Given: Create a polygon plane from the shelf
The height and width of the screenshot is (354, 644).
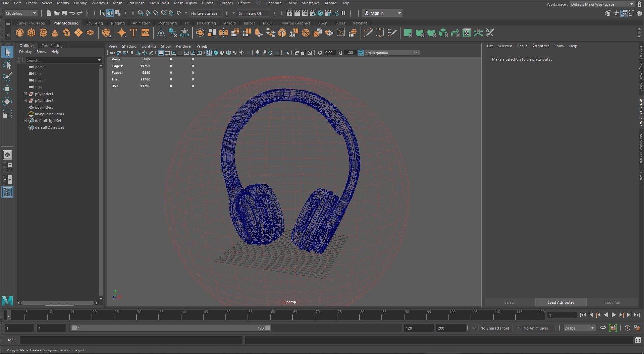Looking at the screenshot, I should click(78, 33).
